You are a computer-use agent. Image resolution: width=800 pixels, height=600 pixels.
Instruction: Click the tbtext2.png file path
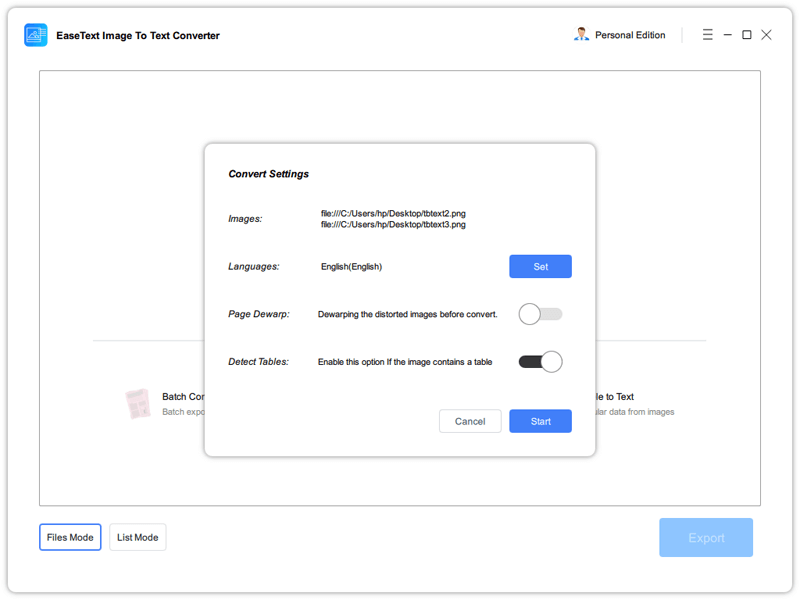[393, 213]
